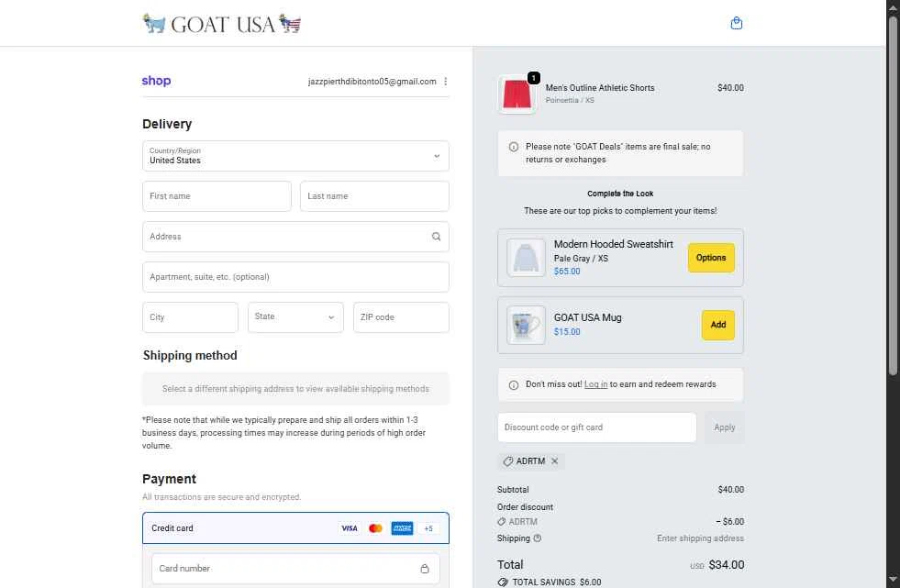Click the scrollbar down arrow
This screenshot has width=900, height=588.
coord(893,580)
